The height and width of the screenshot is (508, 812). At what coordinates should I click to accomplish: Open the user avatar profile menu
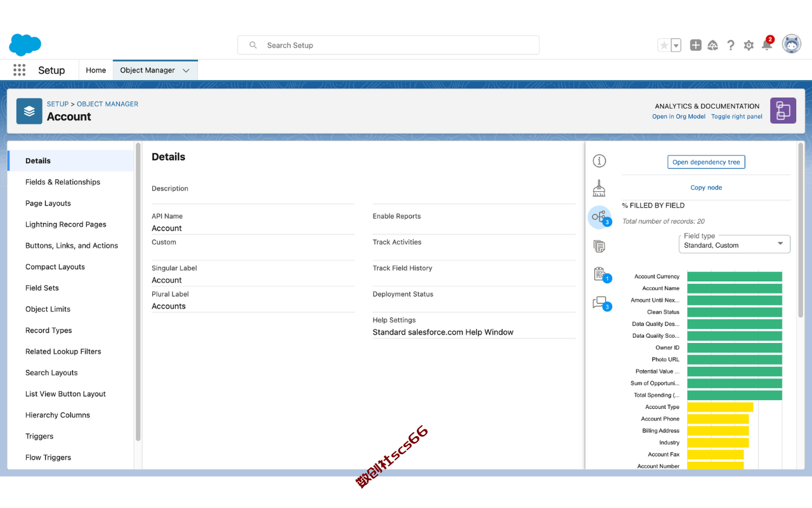point(792,44)
